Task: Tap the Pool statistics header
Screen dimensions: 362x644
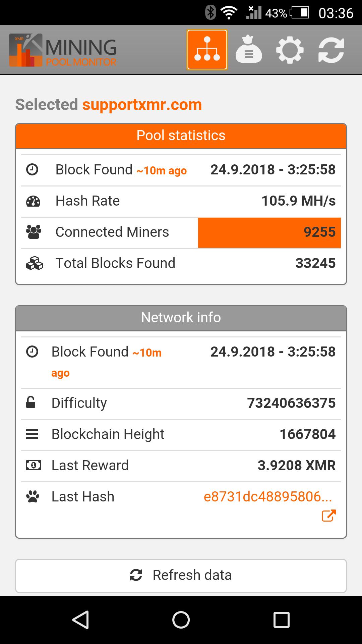Action: point(181,136)
